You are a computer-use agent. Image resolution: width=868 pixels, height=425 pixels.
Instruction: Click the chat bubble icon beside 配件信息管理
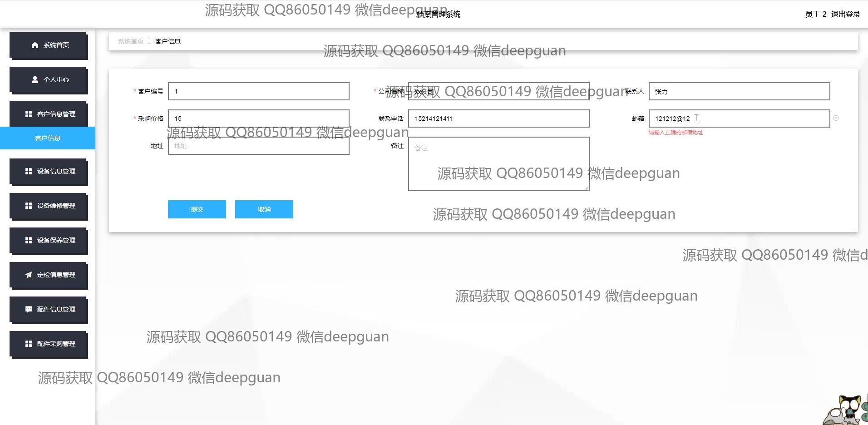(29, 309)
